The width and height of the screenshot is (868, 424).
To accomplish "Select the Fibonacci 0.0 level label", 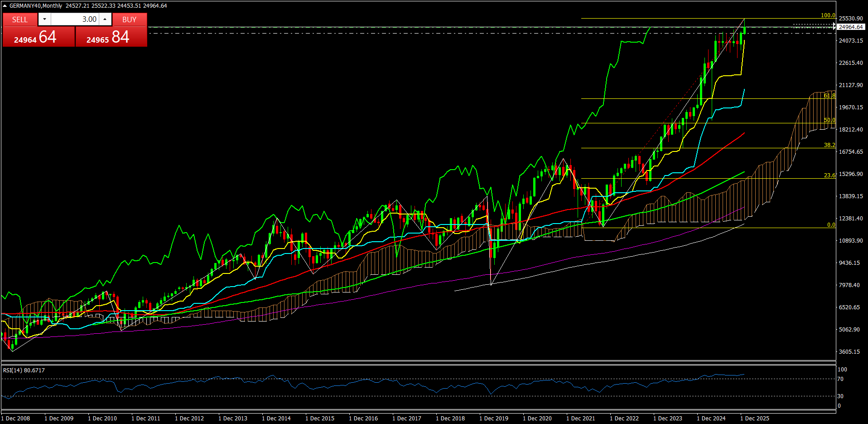I will pos(831,225).
